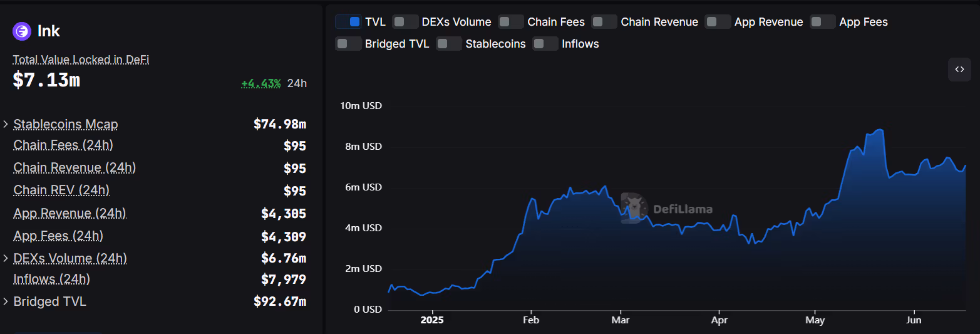Switch on Bridged TVL toggle
The image size is (980, 334).
click(348, 44)
